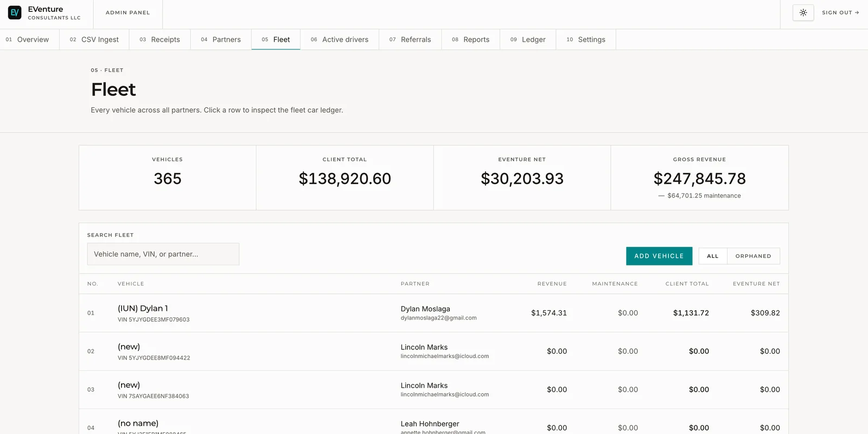Image resolution: width=868 pixels, height=434 pixels.
Task: Open the (IUN) Dylan 1 vehicle row
Action: pyautogui.click(x=433, y=313)
